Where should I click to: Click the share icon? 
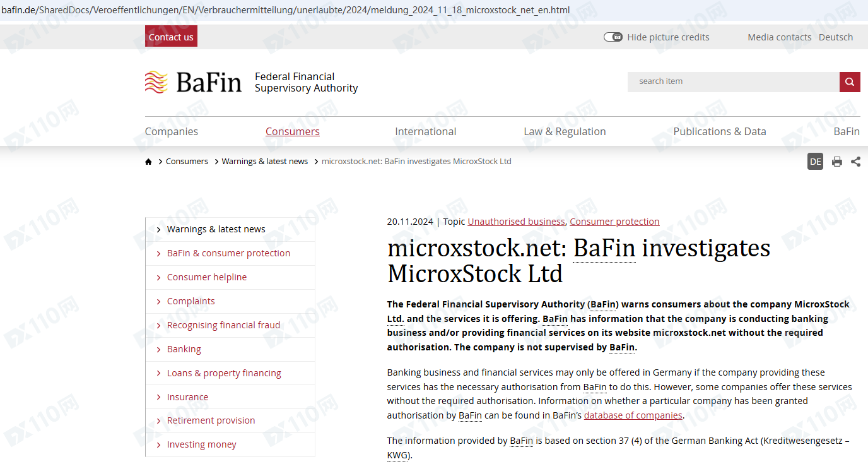pos(855,162)
